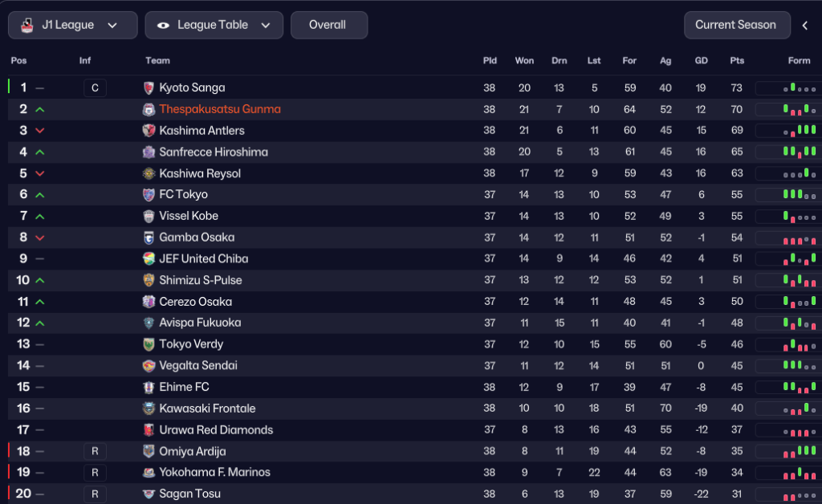Image resolution: width=822 pixels, height=504 pixels.
Task: Sort the table by Pts column
Action: 737,61
